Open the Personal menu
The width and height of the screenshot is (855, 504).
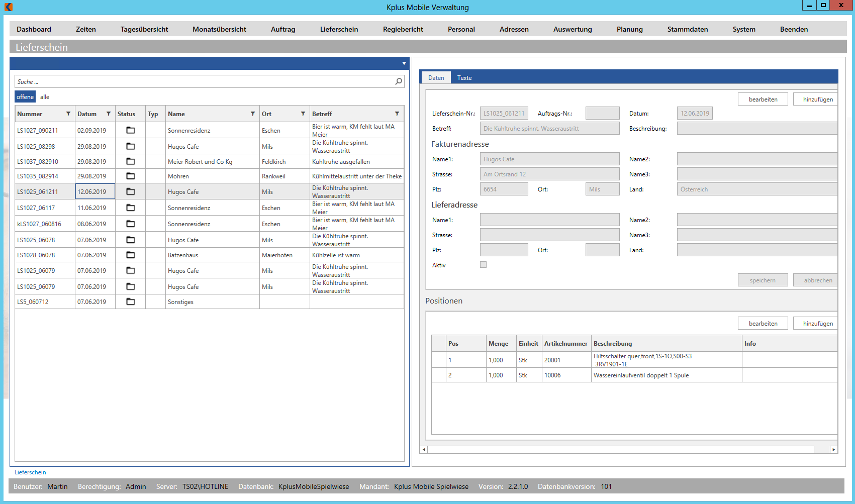(461, 29)
